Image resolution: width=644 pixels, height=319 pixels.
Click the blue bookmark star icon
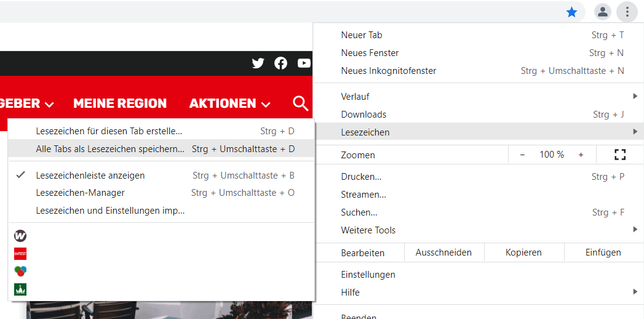(571, 12)
